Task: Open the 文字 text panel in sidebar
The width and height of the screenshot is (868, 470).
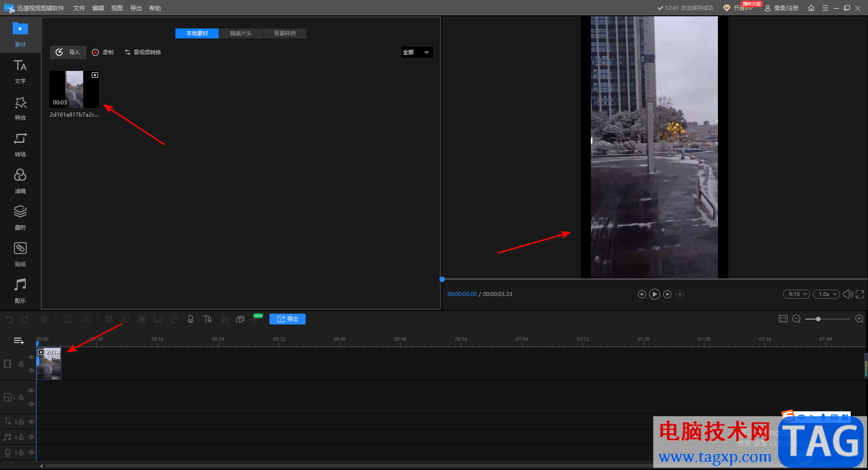Action: 20,71
